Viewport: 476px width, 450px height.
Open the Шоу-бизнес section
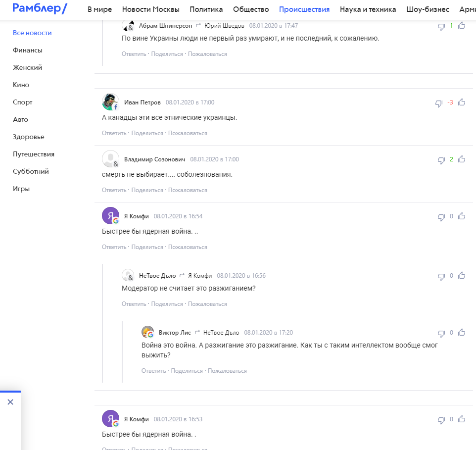coord(428,9)
